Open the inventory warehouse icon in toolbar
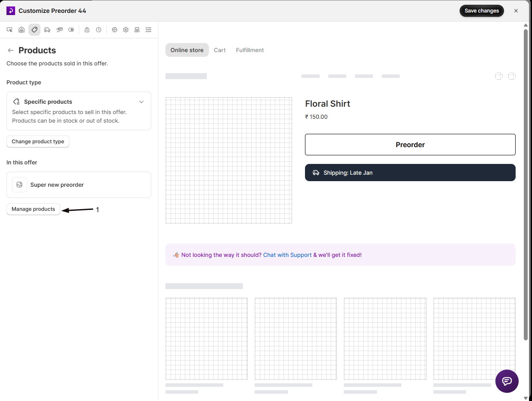 tap(22, 30)
